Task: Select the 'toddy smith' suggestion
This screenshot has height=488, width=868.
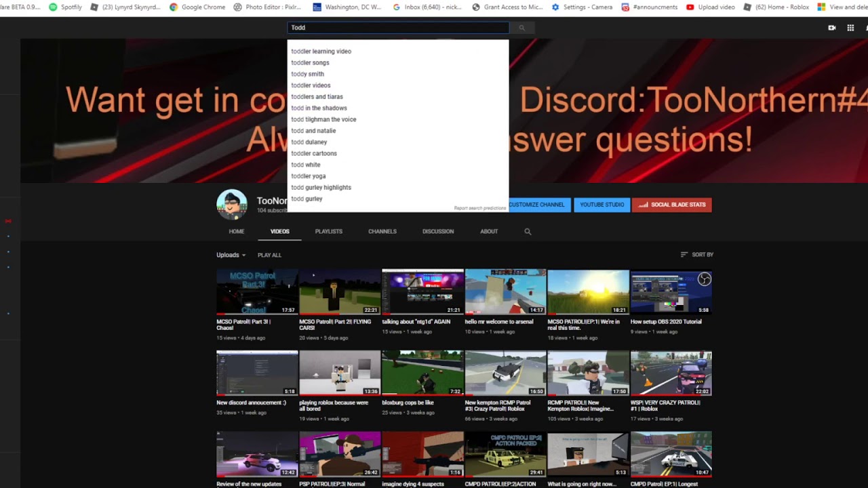Action: point(398,74)
